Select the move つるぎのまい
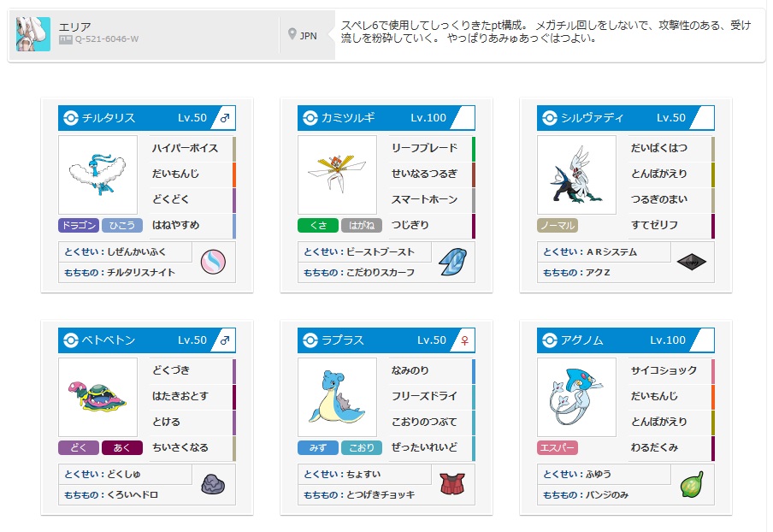Image resolution: width=773 pixels, height=532 pixels. [671, 199]
